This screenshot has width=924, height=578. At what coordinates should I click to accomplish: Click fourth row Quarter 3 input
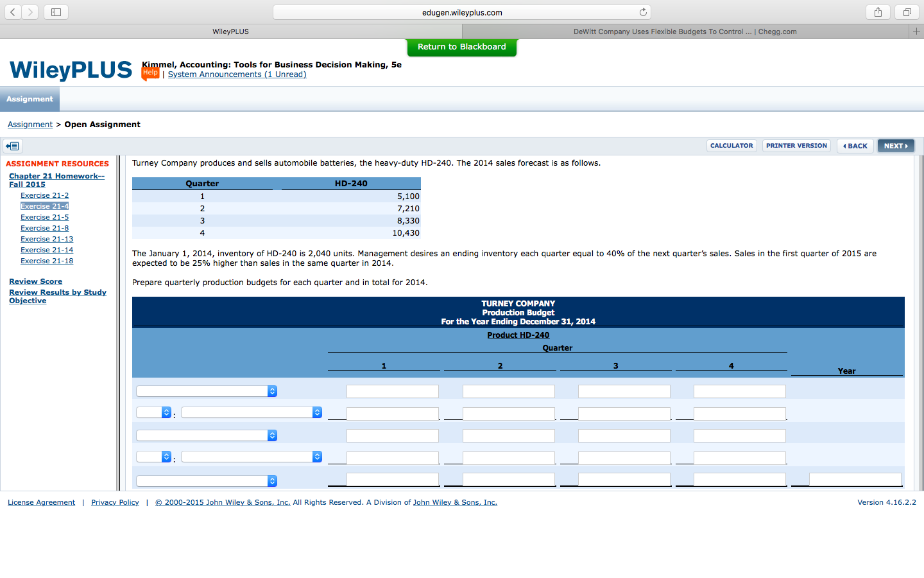click(624, 458)
